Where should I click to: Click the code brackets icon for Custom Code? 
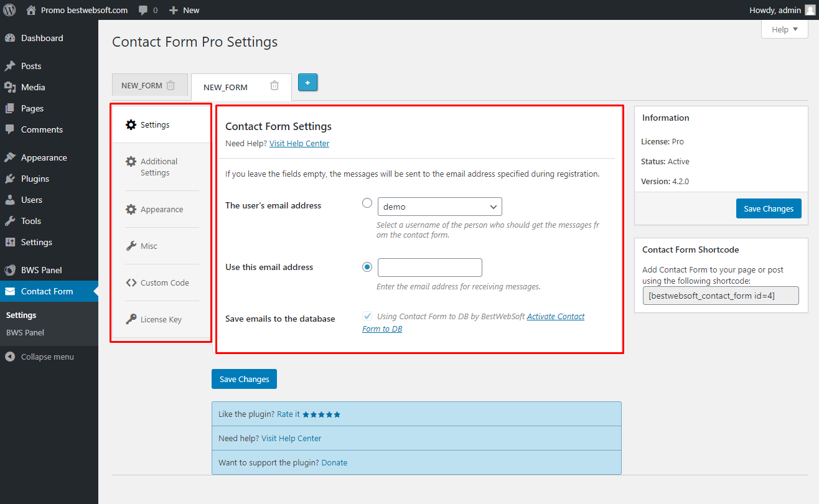pyautogui.click(x=131, y=282)
